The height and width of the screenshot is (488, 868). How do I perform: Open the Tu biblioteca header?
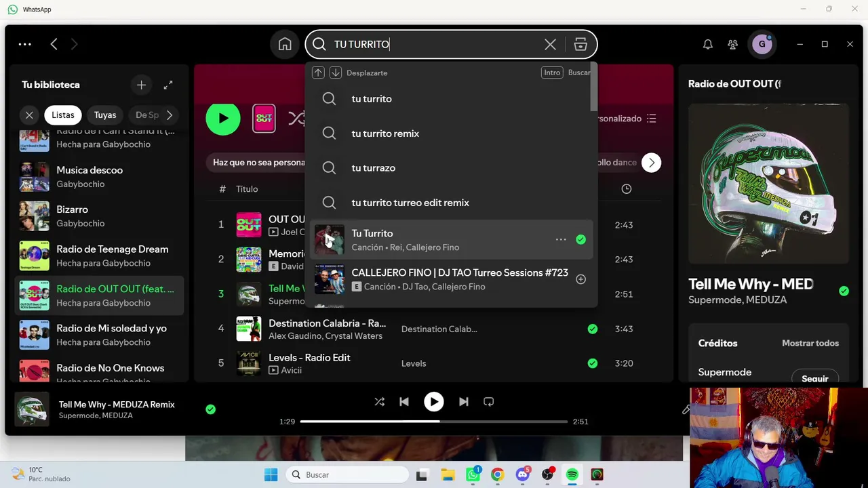(51, 85)
